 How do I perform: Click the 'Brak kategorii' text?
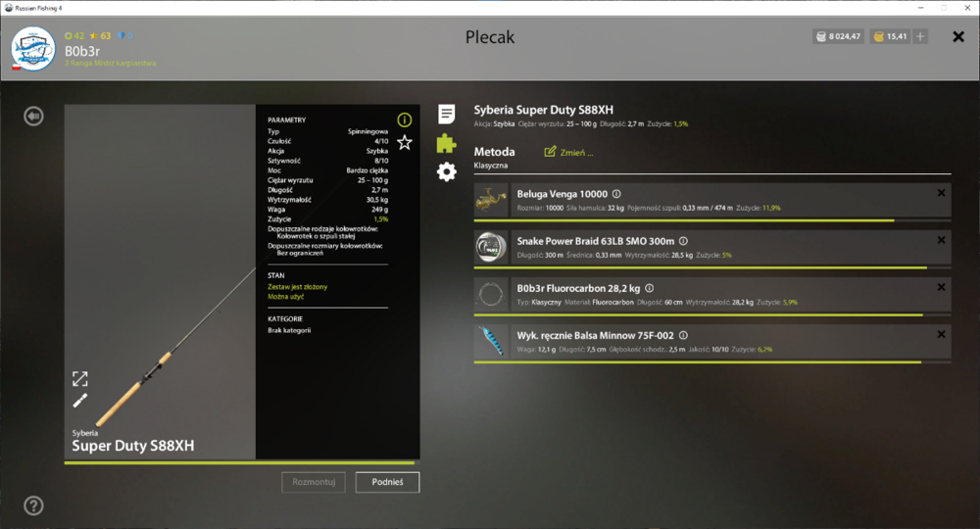pyautogui.click(x=289, y=330)
